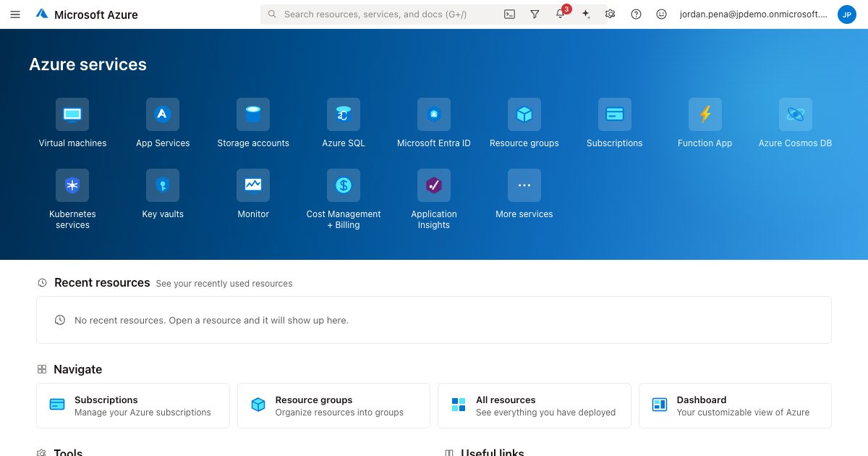
Task: Click account name jordan.pena@jpdemo.onmicrosoft
Action: click(x=753, y=14)
